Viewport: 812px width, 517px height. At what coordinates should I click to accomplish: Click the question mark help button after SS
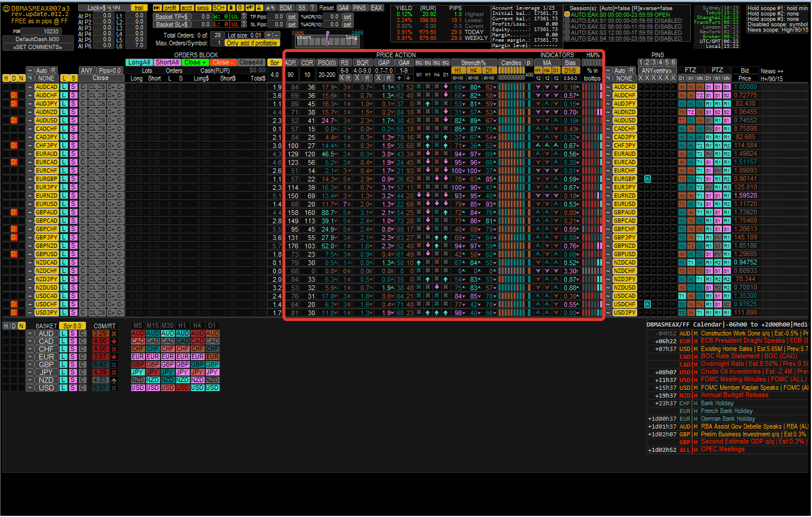coord(313,8)
